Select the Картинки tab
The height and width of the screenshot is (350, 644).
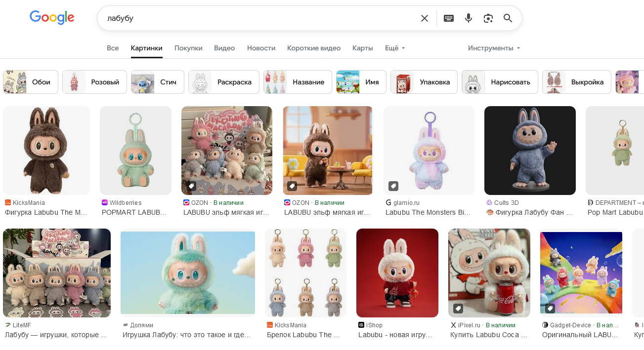[147, 48]
